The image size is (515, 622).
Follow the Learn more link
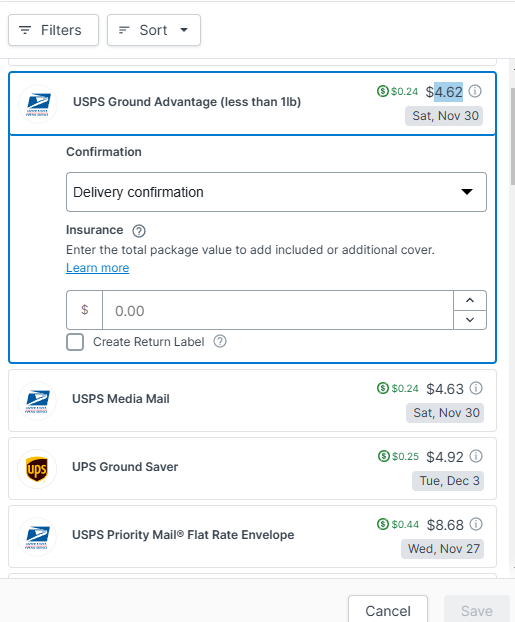pyautogui.click(x=98, y=268)
